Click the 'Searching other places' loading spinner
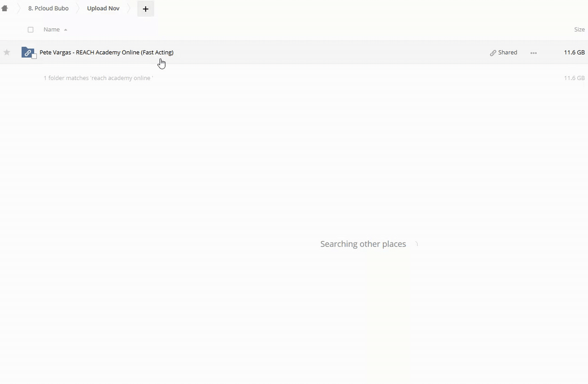Viewport: 588px width, 384px height. click(x=416, y=244)
